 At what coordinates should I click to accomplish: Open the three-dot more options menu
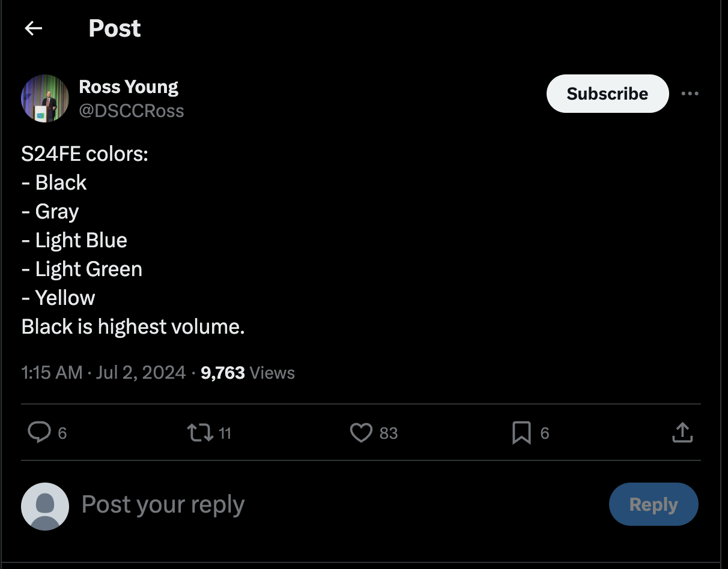[690, 94]
